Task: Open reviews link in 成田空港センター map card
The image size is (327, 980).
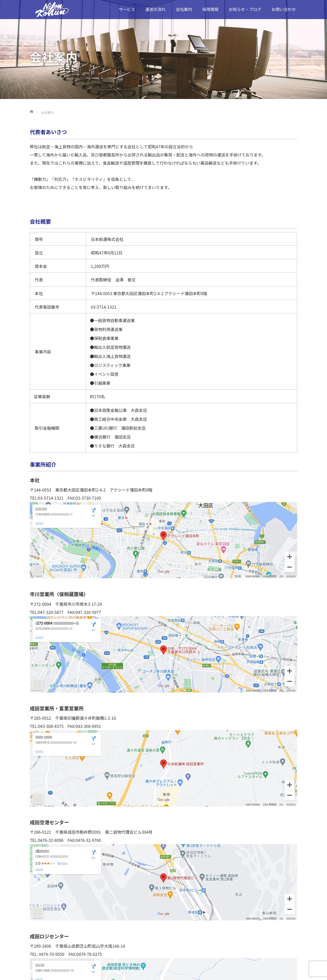Action: (62, 863)
